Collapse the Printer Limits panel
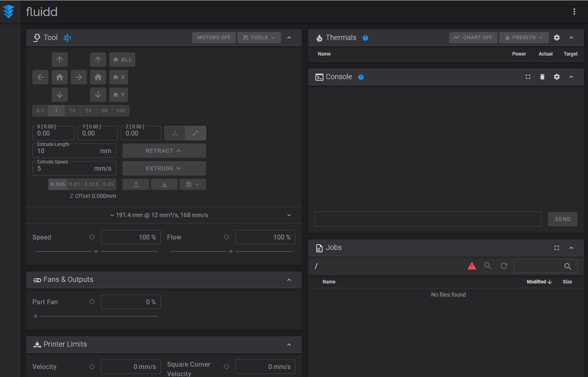The width and height of the screenshot is (588, 377). [x=289, y=344]
